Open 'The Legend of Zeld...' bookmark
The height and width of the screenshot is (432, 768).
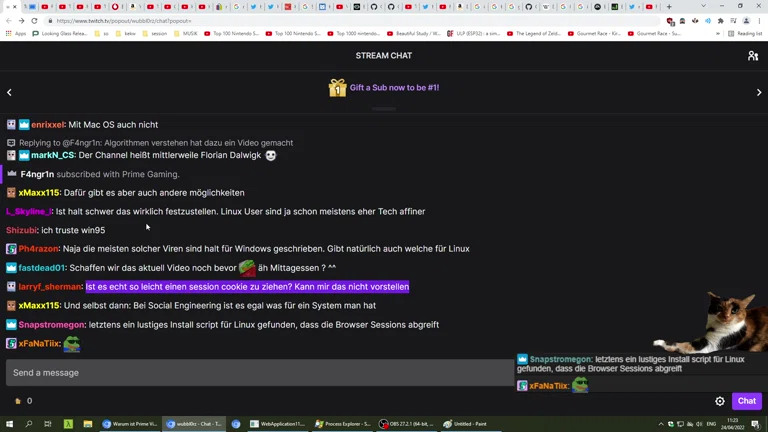(533, 34)
